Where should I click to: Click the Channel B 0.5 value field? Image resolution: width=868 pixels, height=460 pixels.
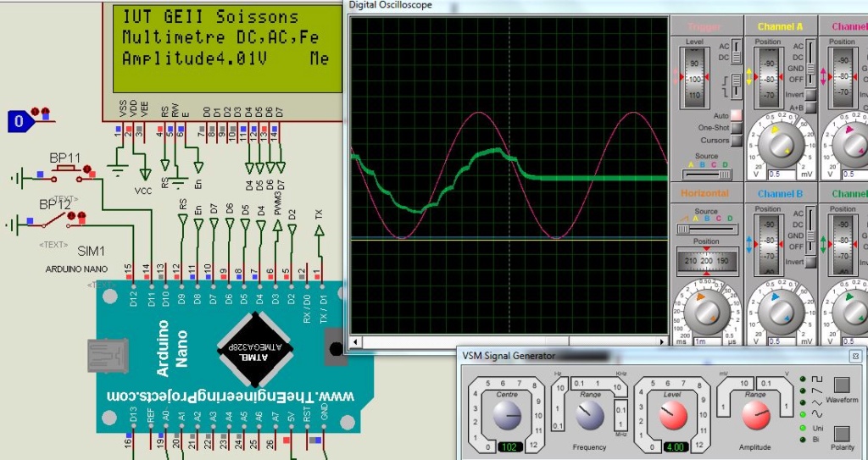click(x=781, y=341)
